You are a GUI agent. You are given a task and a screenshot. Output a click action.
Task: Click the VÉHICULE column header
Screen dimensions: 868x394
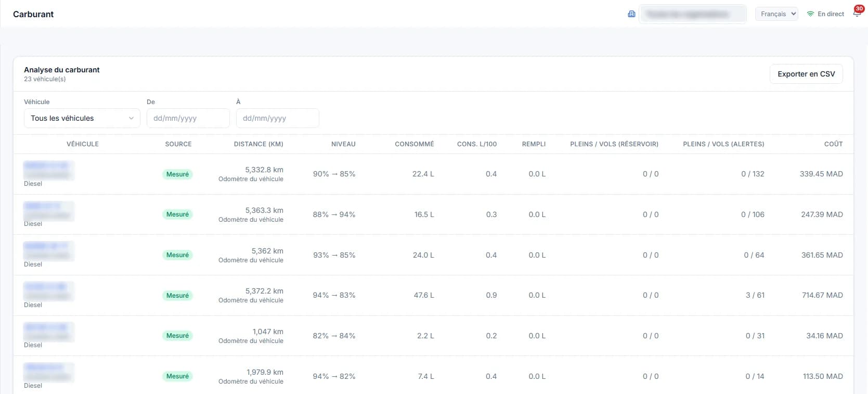pyautogui.click(x=83, y=144)
